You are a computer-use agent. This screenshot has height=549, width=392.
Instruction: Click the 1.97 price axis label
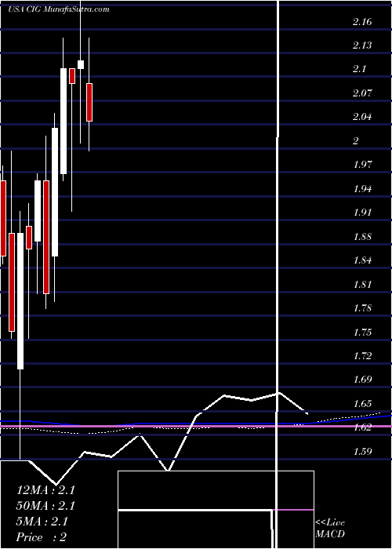(362, 165)
